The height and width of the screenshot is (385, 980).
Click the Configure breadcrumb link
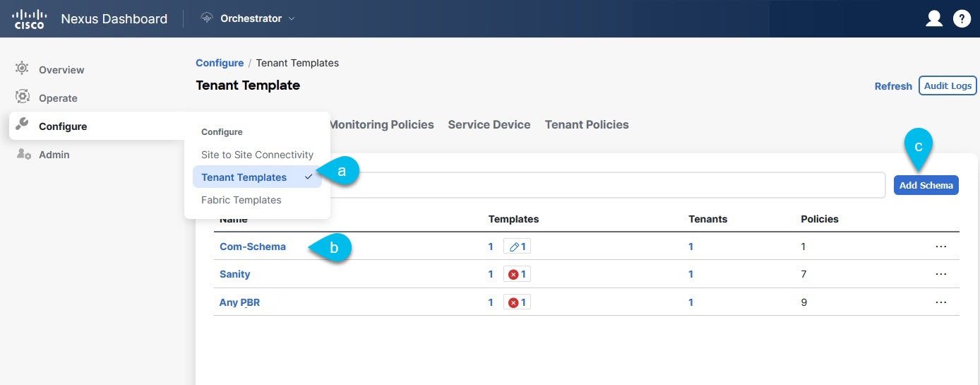(x=220, y=63)
